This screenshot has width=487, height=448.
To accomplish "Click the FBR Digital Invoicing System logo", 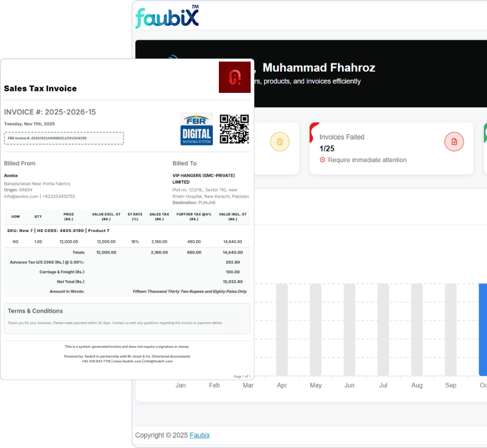I will click(196, 129).
